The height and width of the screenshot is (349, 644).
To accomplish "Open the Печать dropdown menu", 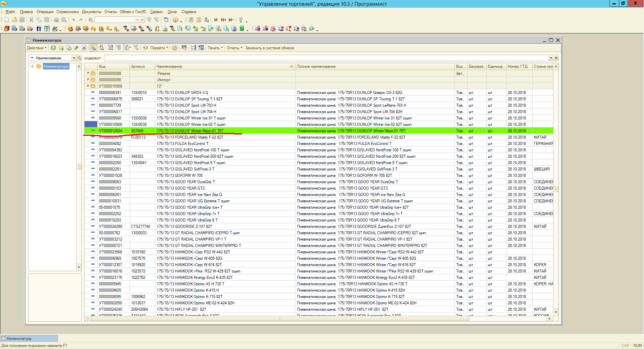I will pyautogui.click(x=215, y=48).
